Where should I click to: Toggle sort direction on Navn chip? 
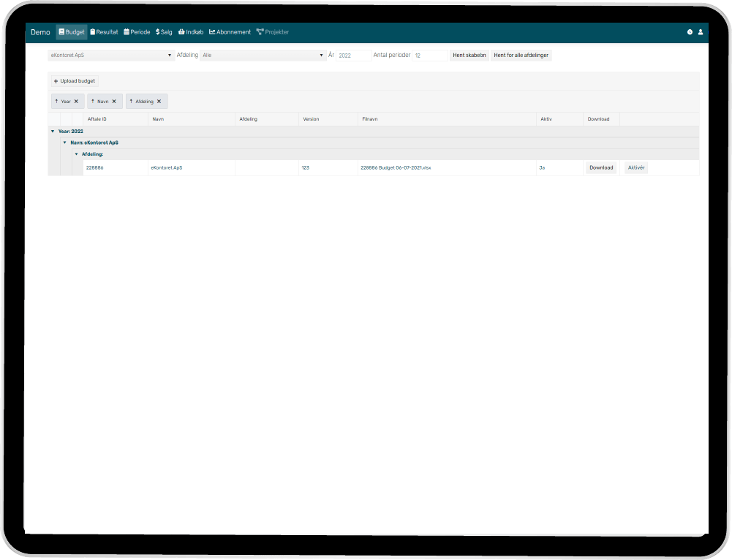93,102
